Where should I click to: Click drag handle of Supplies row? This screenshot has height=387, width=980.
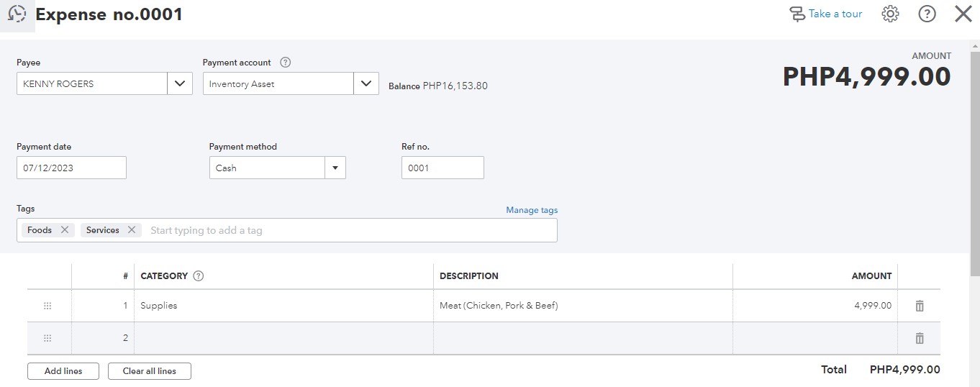point(47,306)
